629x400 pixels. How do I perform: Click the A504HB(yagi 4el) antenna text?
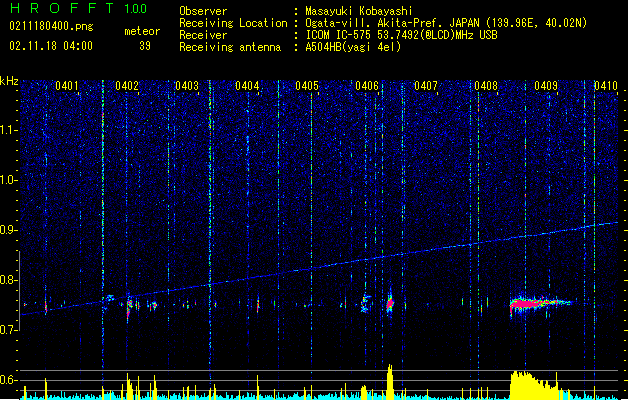[x=353, y=47]
